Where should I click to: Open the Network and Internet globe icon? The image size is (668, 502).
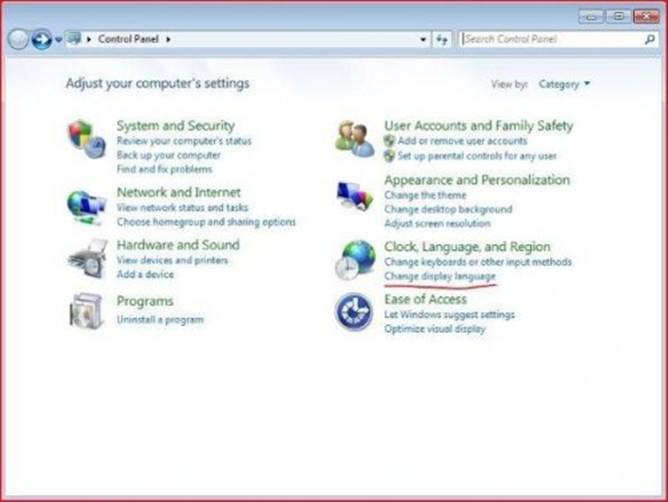pos(86,207)
